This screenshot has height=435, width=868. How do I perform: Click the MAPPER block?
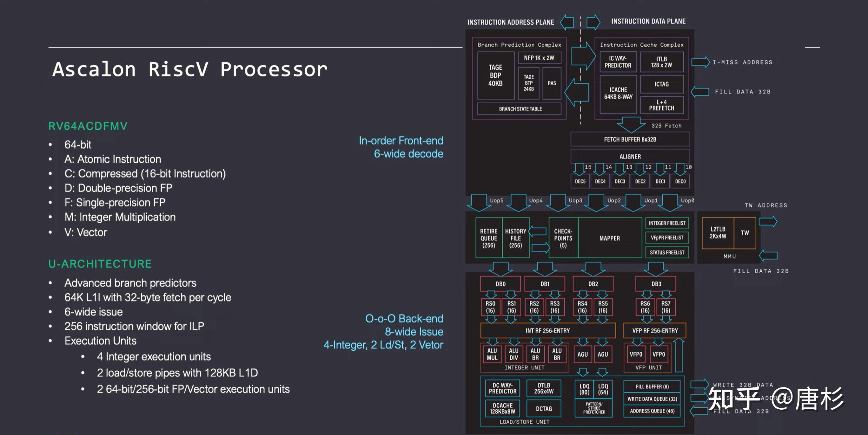[x=609, y=238]
